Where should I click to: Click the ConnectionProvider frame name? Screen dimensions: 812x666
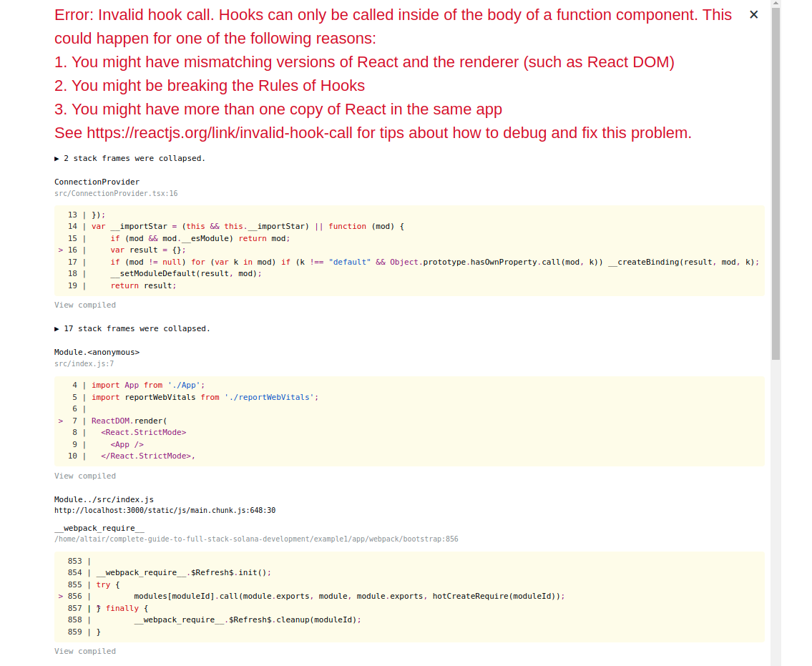point(97,182)
